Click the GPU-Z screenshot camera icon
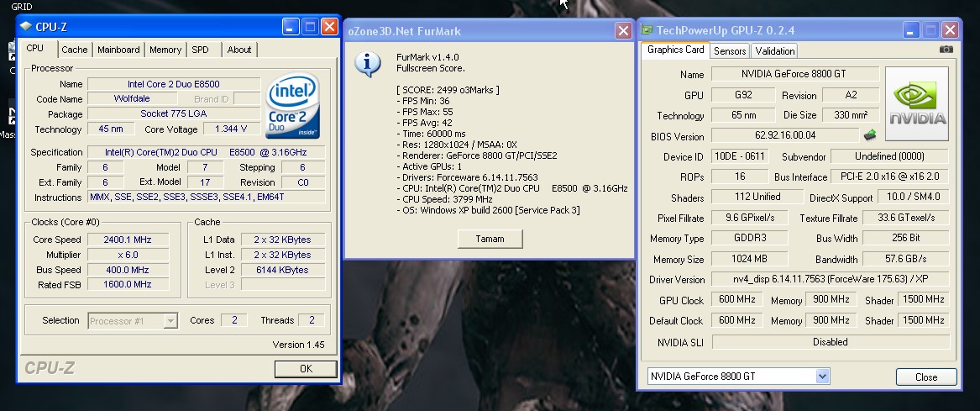 (x=946, y=50)
